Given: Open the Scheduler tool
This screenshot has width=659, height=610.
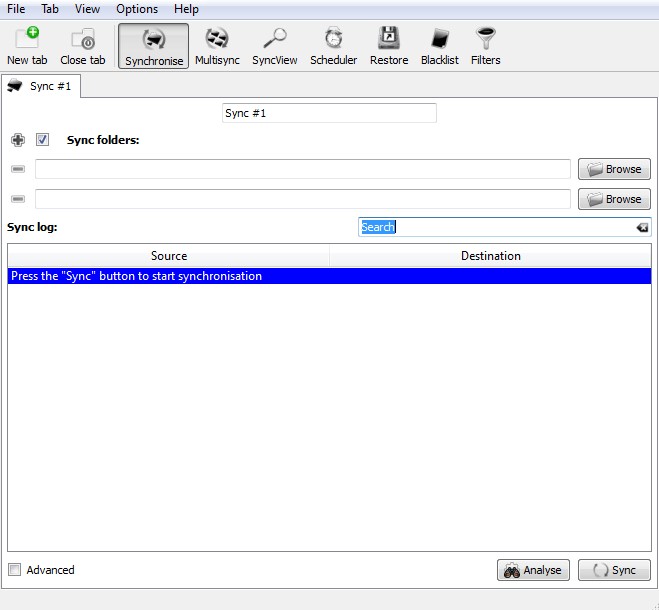Looking at the screenshot, I should coord(333,46).
